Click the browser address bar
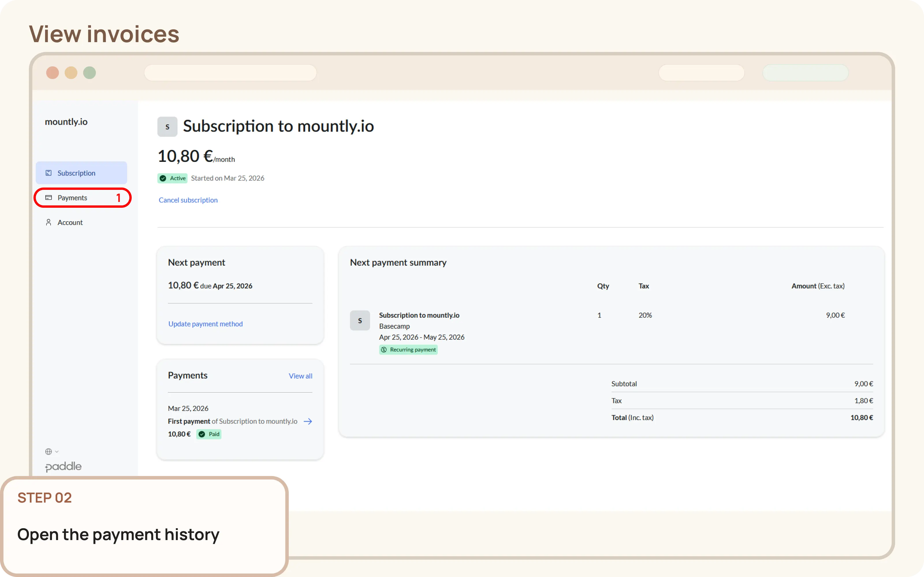Image resolution: width=924 pixels, height=577 pixels. (230, 72)
